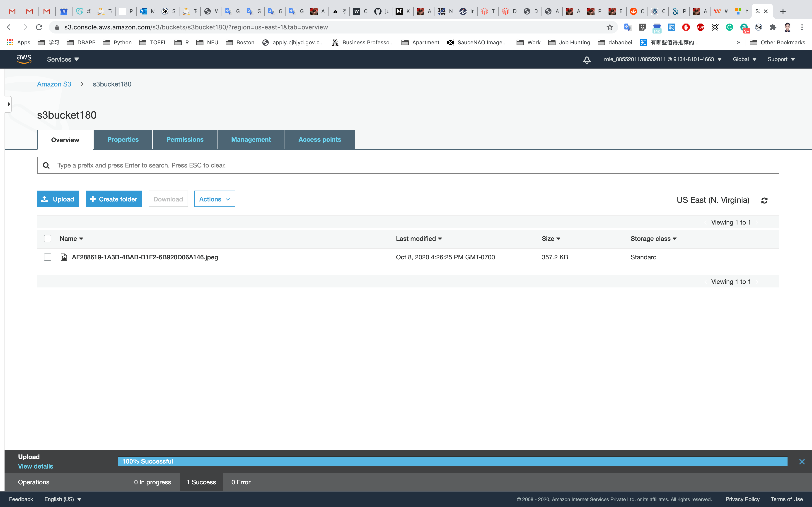The image size is (812, 507).
Task: Open the View details link
Action: [36, 466]
